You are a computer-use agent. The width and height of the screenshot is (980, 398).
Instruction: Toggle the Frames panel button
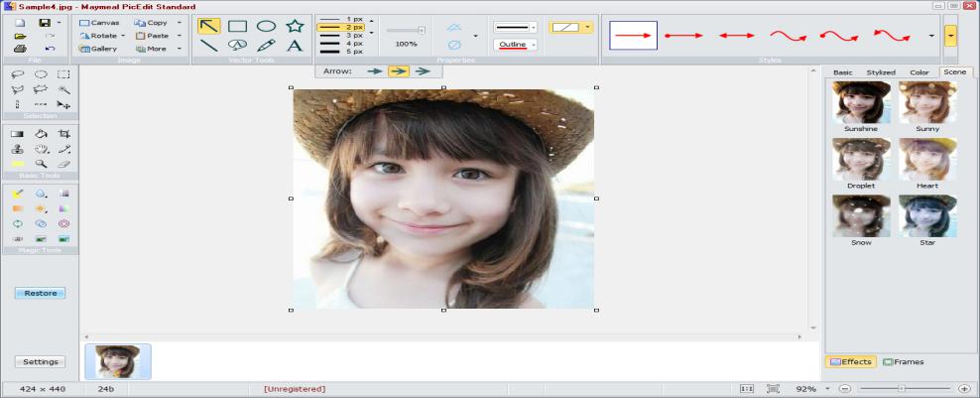pyautogui.click(x=903, y=362)
